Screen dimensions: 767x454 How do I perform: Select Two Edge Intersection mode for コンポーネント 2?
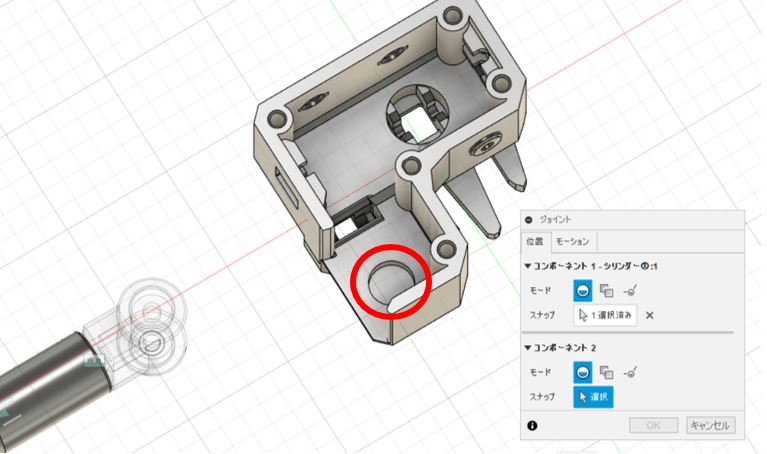(630, 373)
